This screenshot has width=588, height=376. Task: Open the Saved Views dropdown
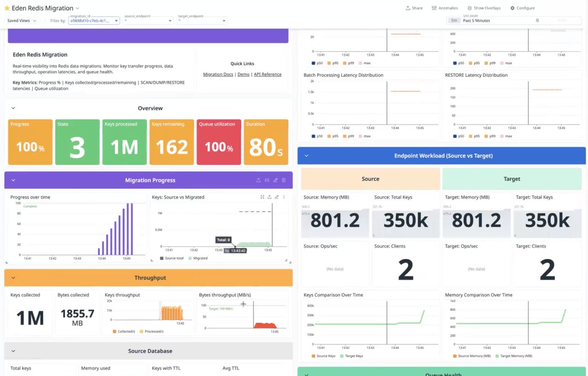[22, 21]
